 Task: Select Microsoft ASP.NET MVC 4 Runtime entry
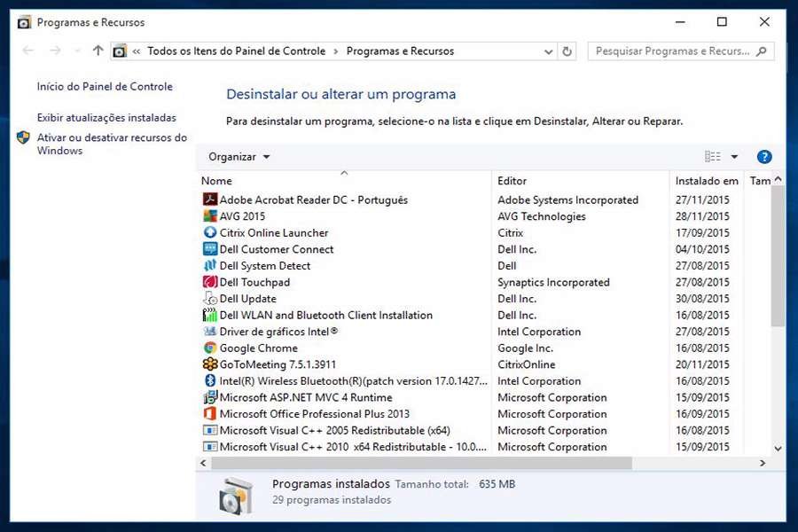coord(306,397)
